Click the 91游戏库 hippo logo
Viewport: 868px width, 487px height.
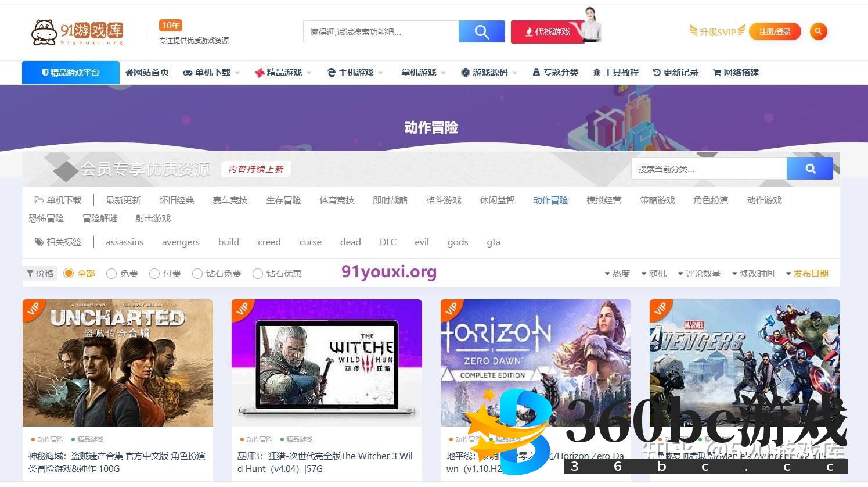(77, 32)
